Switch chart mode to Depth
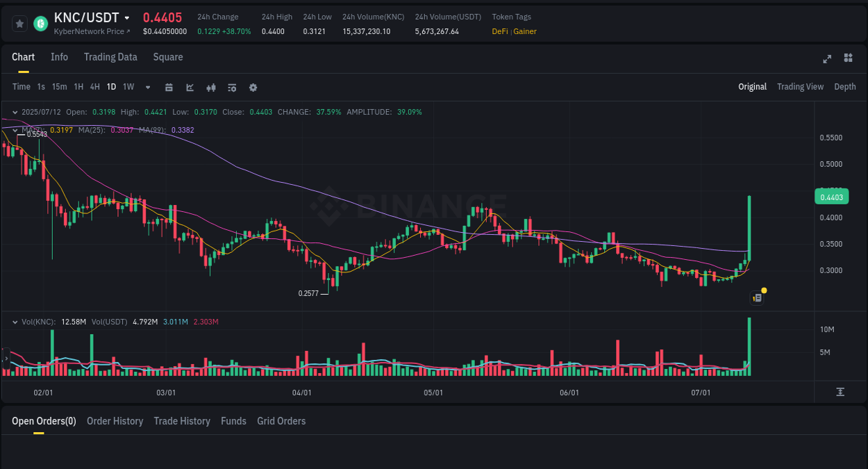The image size is (868, 469). click(x=845, y=87)
